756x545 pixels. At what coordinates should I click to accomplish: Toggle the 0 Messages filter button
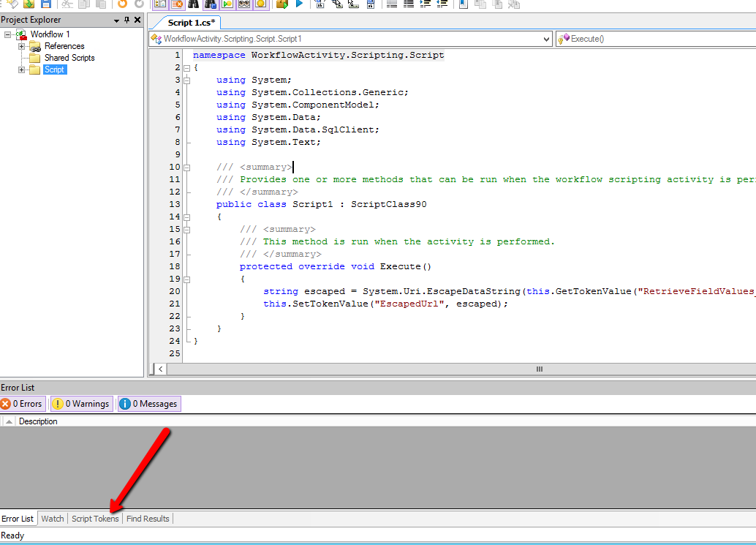(x=149, y=404)
